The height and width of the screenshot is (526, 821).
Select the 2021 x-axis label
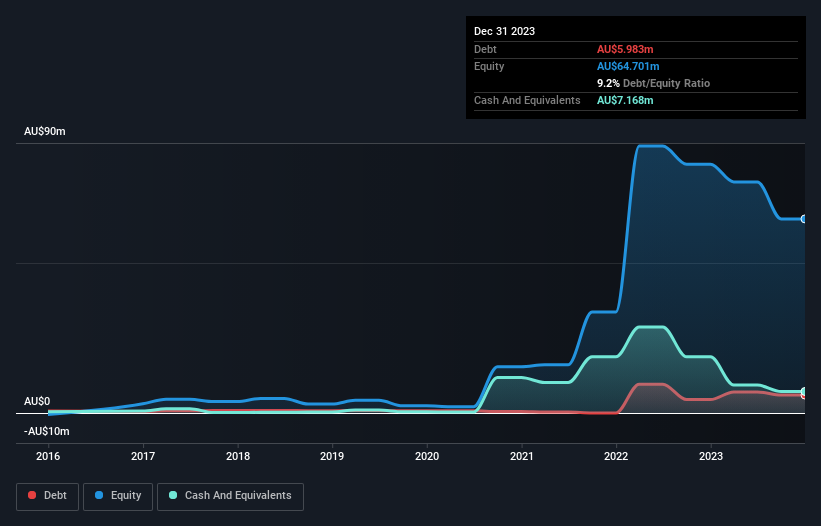[x=522, y=456]
